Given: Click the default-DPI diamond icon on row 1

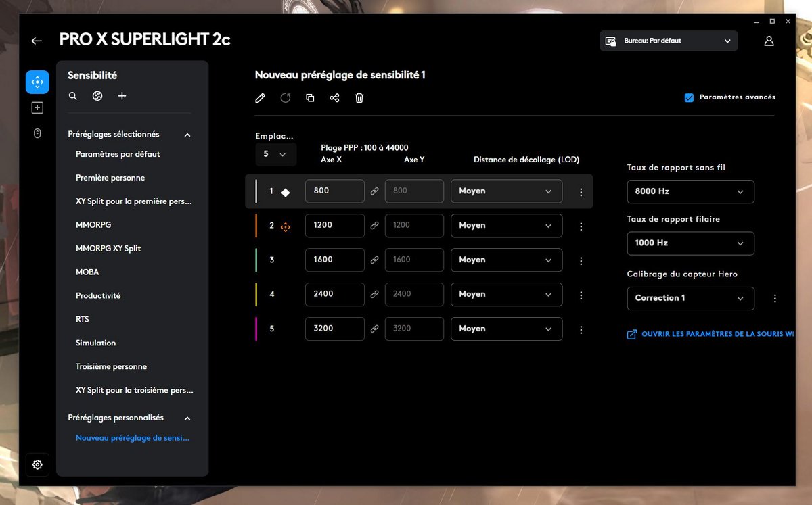Looking at the screenshot, I should [x=286, y=192].
